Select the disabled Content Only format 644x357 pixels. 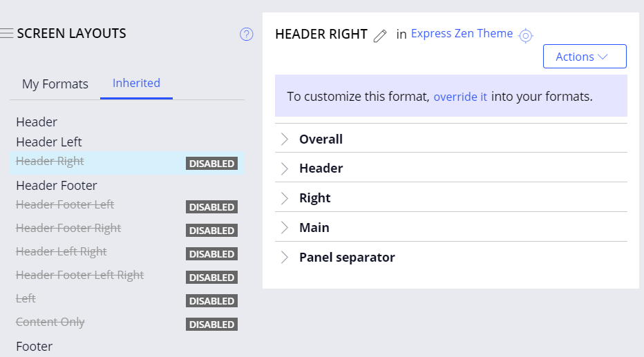click(x=50, y=322)
